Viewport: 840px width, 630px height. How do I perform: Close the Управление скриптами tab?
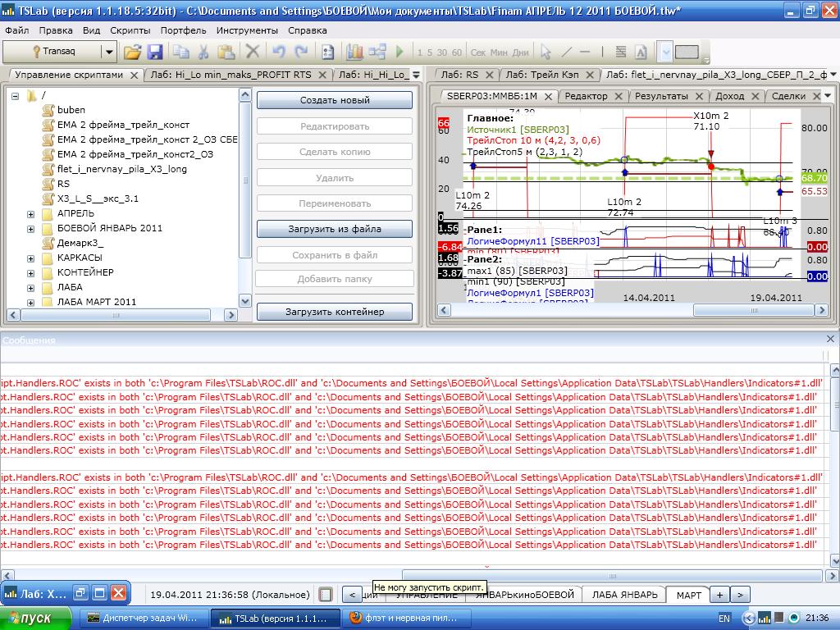[x=133, y=75]
